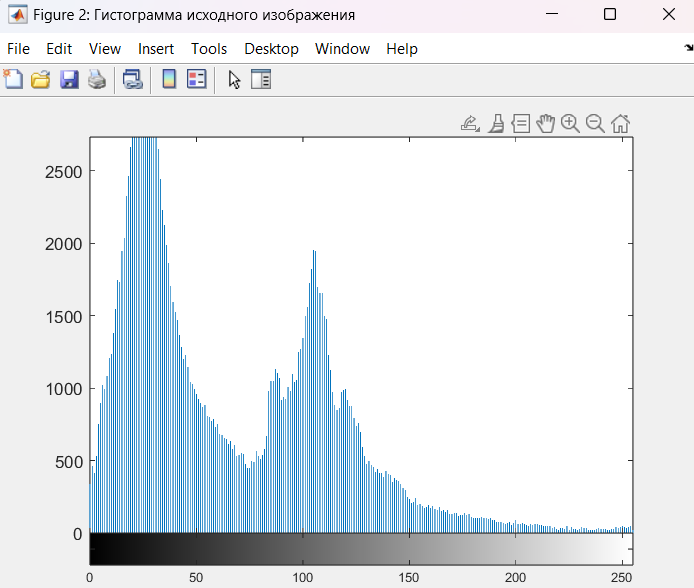
Task: Open the Edit menu
Action: click(59, 49)
